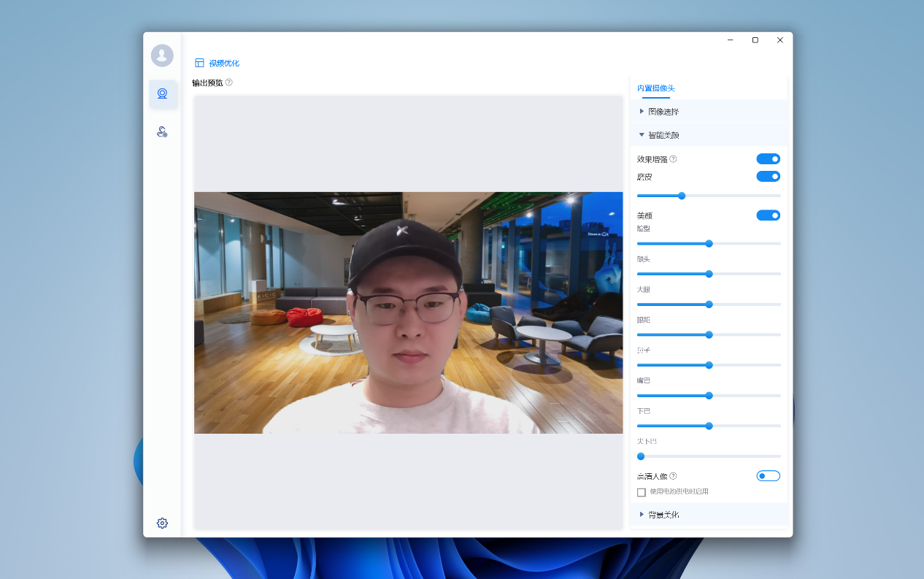
Task: Open the second sidebar icon below webcam
Action: [162, 131]
